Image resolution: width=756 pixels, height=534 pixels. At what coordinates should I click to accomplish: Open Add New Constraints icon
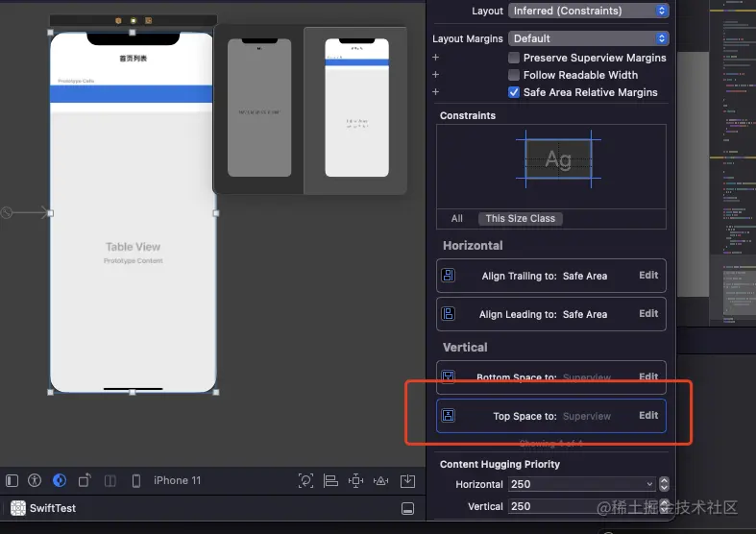pos(355,480)
